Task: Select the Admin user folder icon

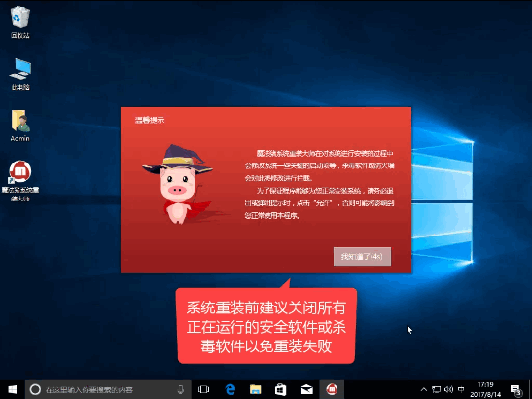Action: click(x=20, y=126)
